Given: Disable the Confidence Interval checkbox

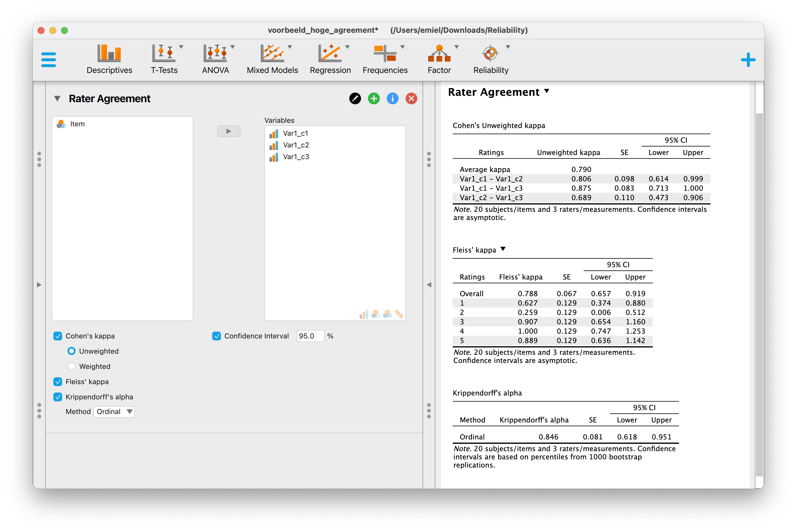Looking at the screenshot, I should tap(217, 336).
